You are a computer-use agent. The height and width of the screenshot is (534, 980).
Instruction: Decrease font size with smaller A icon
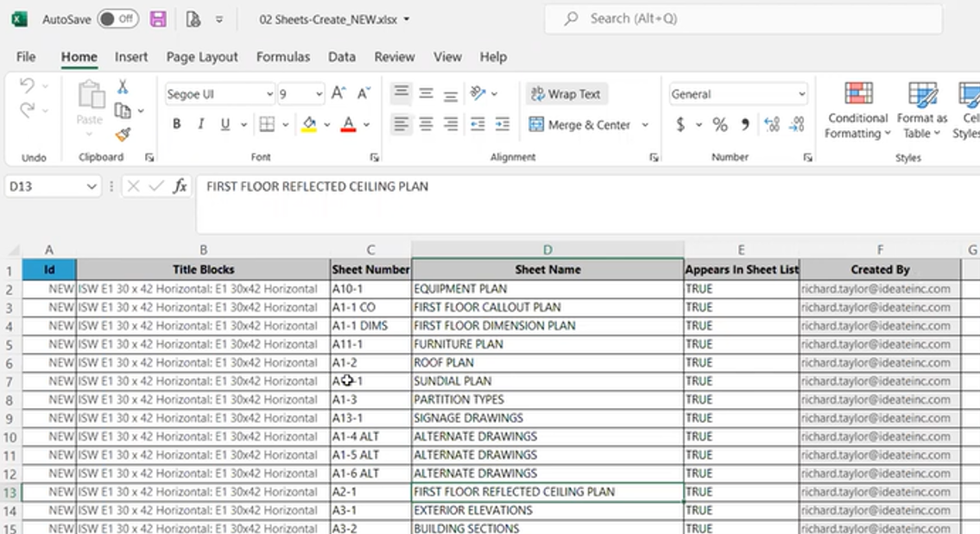pyautogui.click(x=364, y=94)
